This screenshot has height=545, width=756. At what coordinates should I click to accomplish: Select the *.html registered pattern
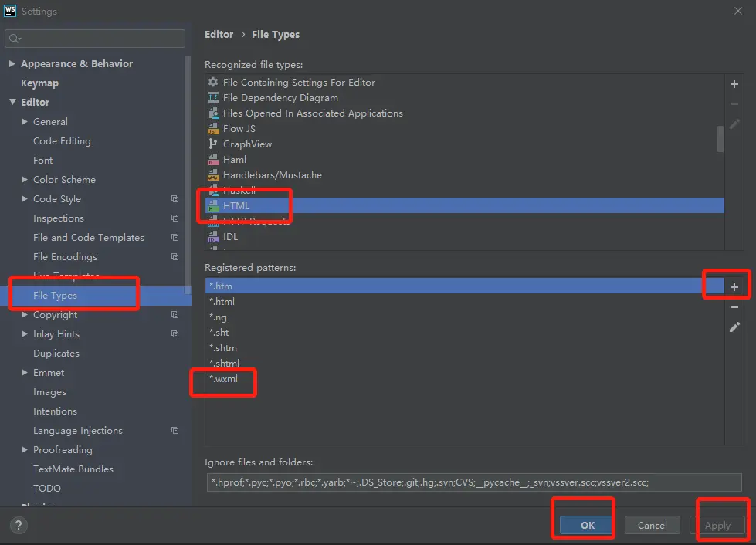tap(464, 302)
